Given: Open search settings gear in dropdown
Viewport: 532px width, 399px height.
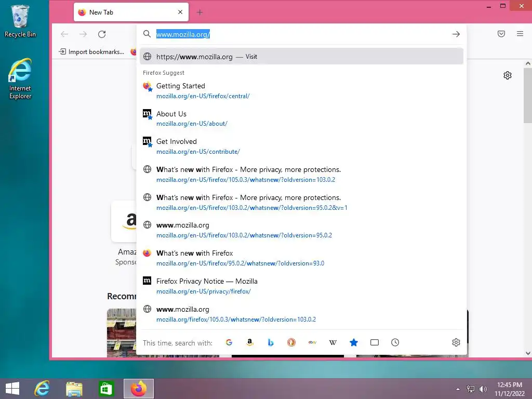Looking at the screenshot, I should (456, 342).
